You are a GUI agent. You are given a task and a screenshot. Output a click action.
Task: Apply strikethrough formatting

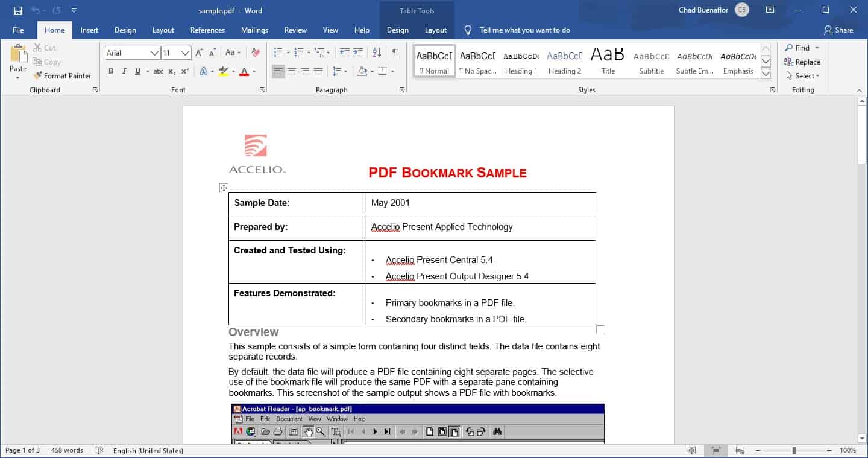point(158,71)
